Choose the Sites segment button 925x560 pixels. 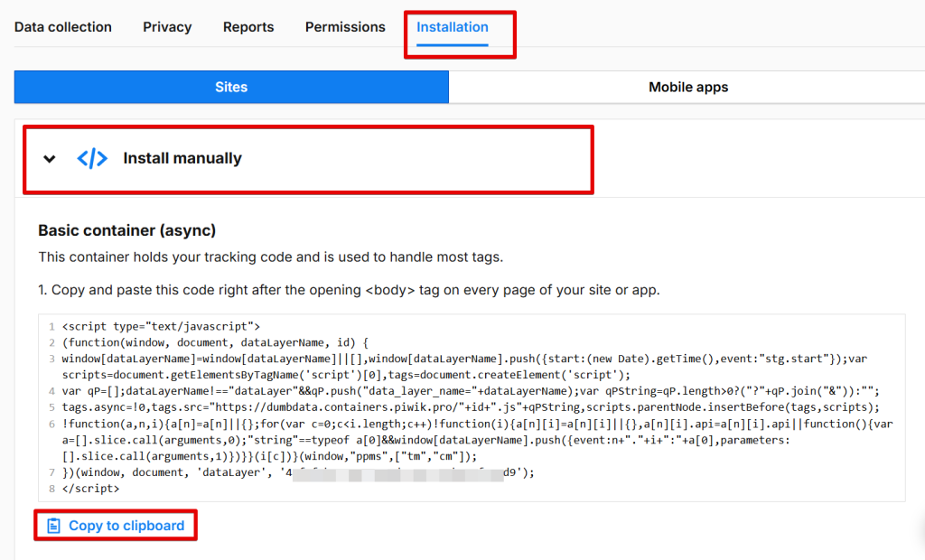point(231,87)
